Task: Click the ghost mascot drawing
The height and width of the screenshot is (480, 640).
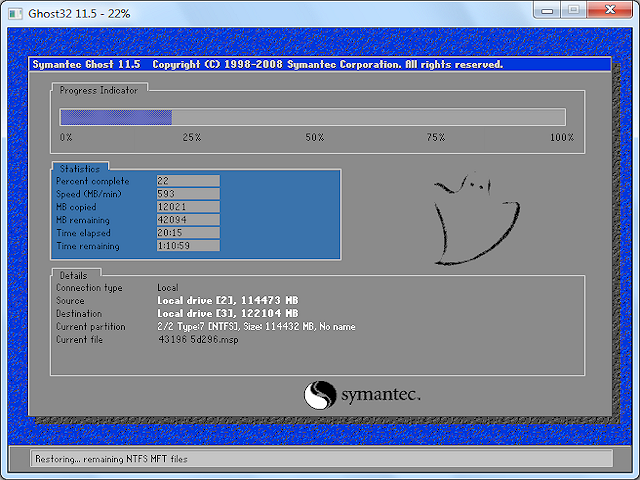Action: tap(476, 221)
